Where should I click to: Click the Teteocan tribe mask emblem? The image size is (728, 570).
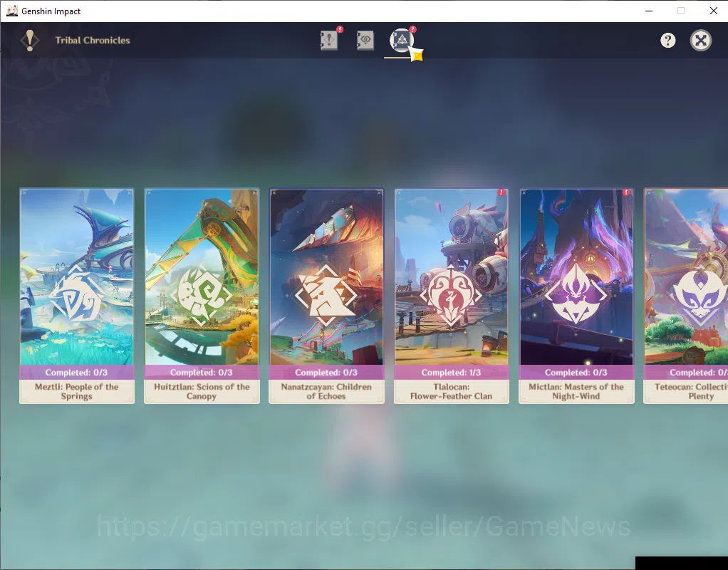coord(700,295)
